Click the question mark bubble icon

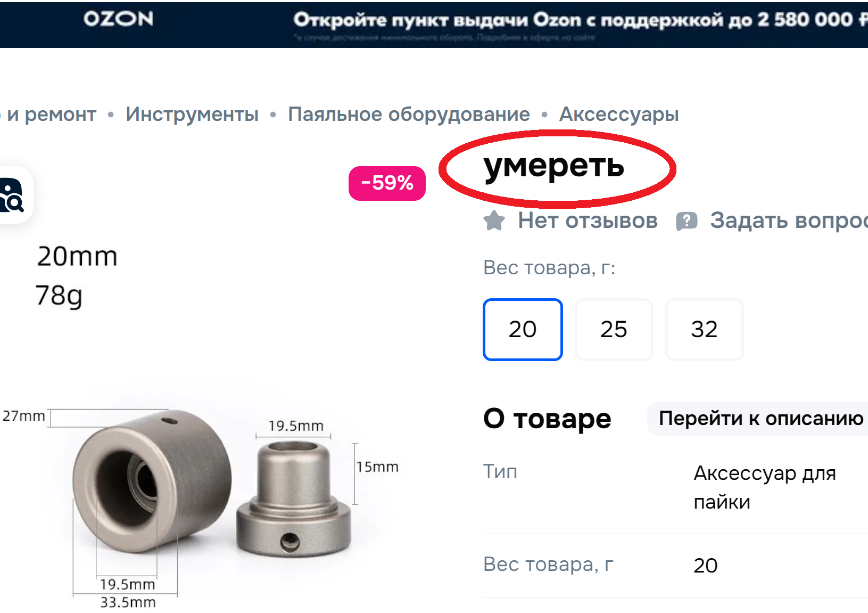tap(687, 220)
